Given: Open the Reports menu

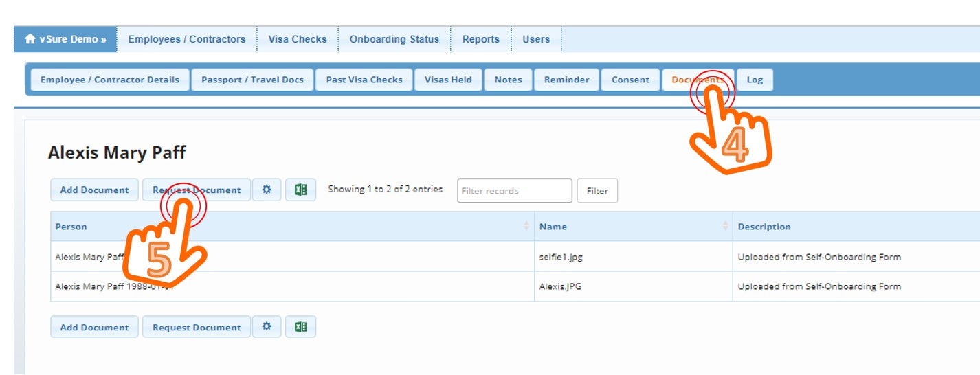Looking at the screenshot, I should (481, 39).
